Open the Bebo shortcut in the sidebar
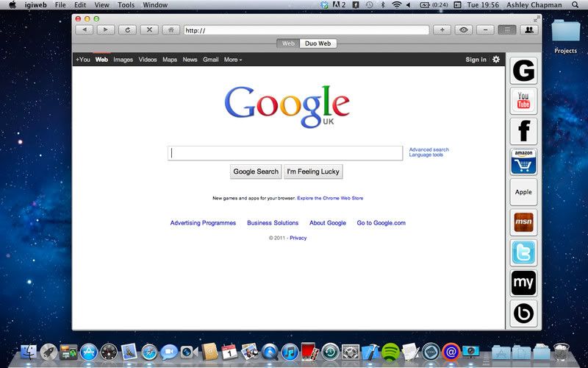588x368 pixels. click(x=523, y=314)
